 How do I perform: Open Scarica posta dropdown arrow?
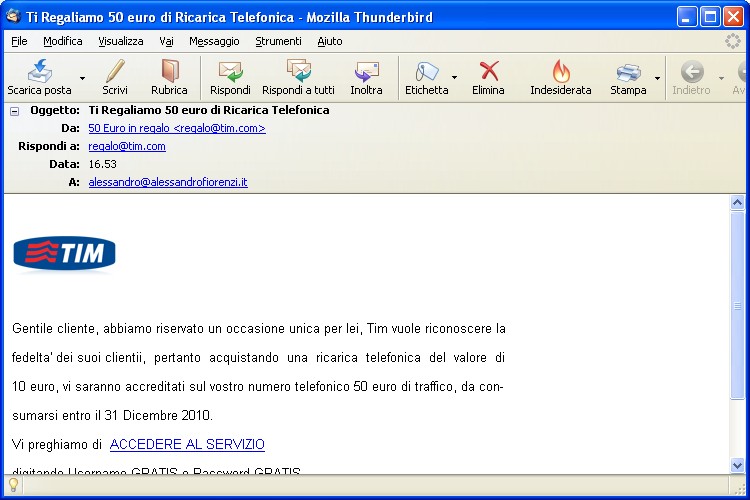[x=82, y=78]
